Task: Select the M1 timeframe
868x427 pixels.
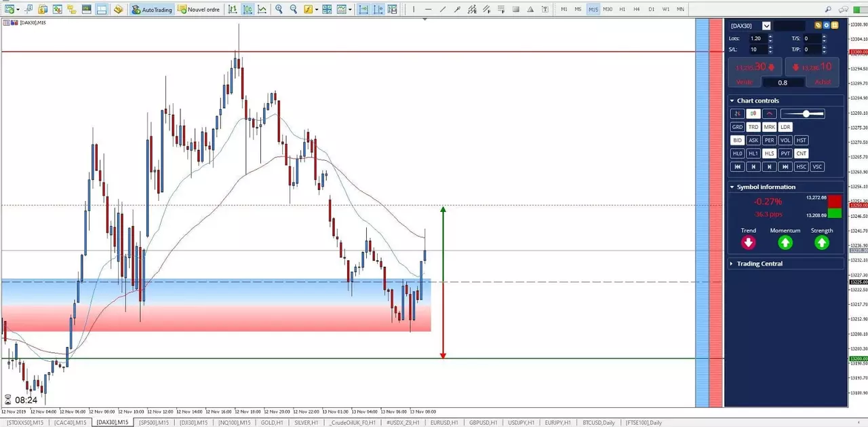Action: coord(564,10)
